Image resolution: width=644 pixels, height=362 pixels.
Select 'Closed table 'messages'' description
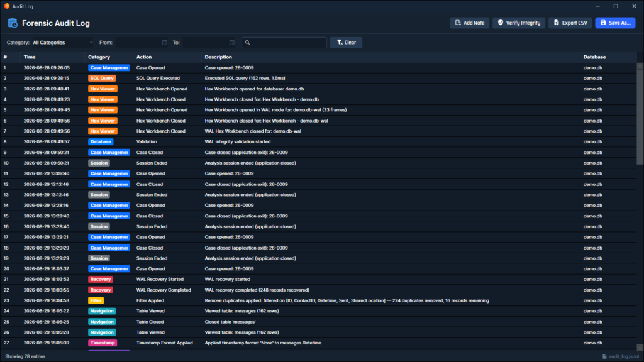230,322
